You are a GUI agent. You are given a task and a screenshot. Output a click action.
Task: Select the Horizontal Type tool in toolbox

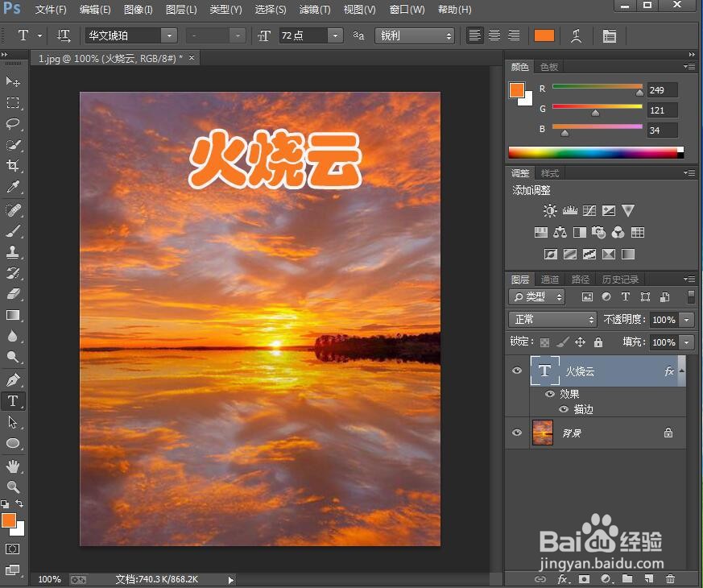(x=13, y=401)
